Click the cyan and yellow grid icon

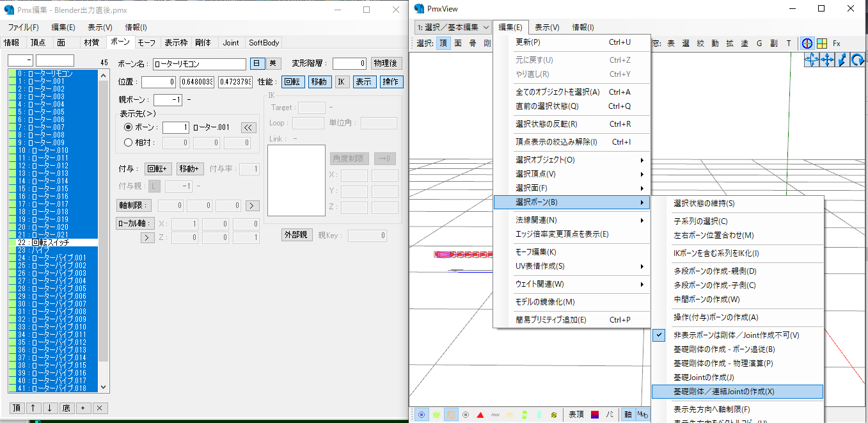pyautogui.click(x=821, y=43)
